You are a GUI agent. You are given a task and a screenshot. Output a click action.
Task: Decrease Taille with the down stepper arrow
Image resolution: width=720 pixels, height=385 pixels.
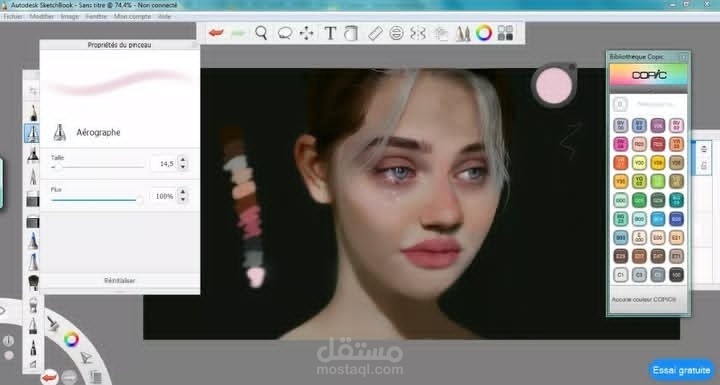tap(183, 167)
